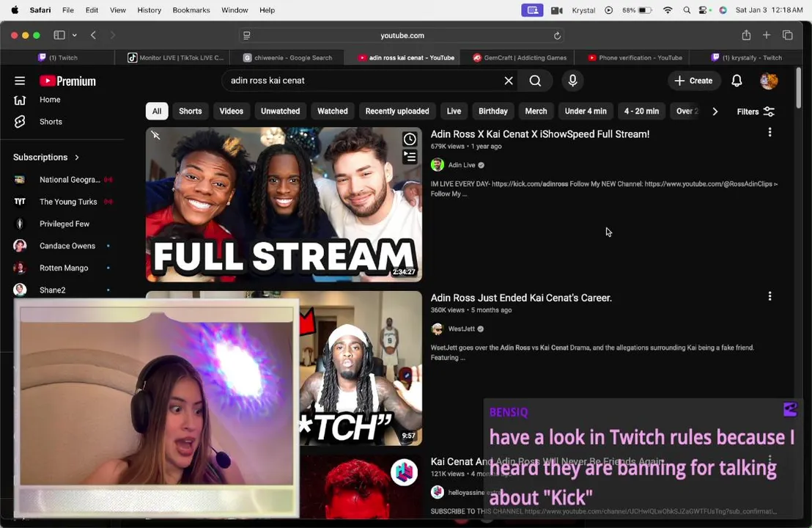The height and width of the screenshot is (528, 812).
Task: Select the Under 4 min chip
Action: (585, 111)
